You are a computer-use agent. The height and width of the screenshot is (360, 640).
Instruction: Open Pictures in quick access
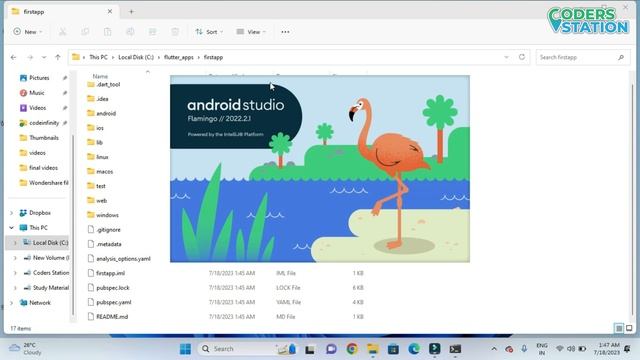[x=39, y=78]
